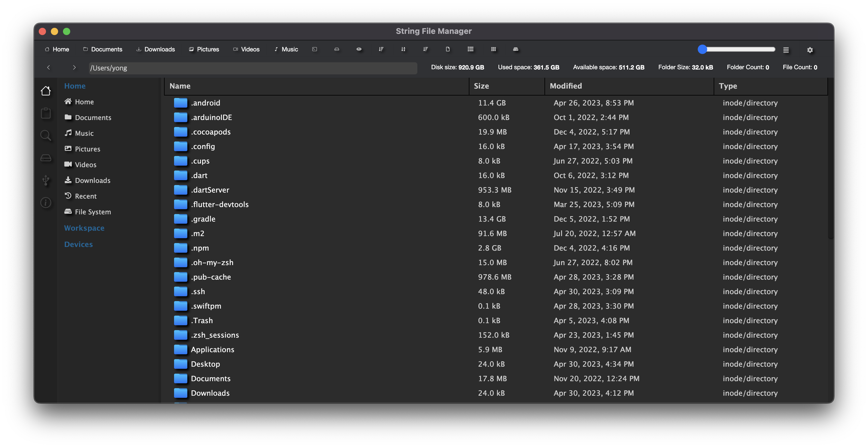Expand the Workspace section
Image resolution: width=868 pixels, height=448 pixels.
click(x=84, y=228)
